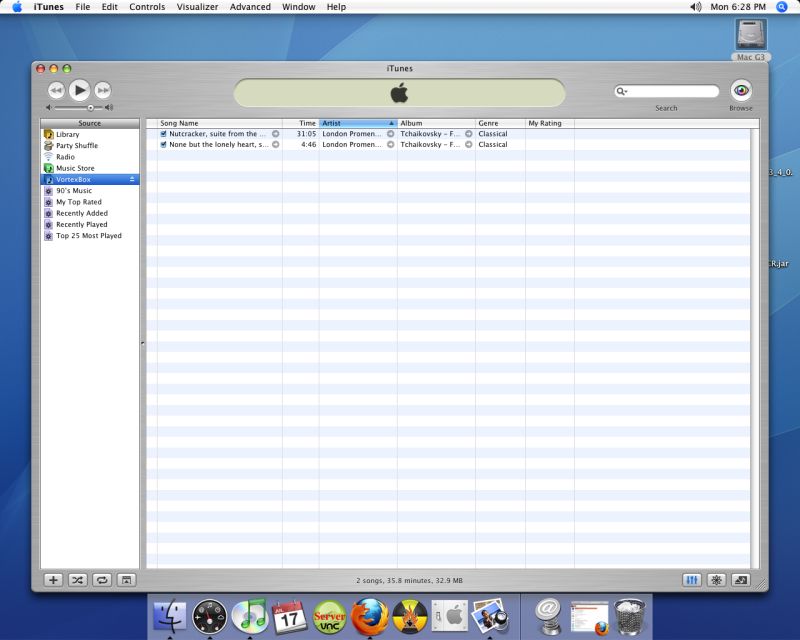This screenshot has width=800, height=640.
Task: Click the album arrow in the lonely heart row
Action: (468, 144)
